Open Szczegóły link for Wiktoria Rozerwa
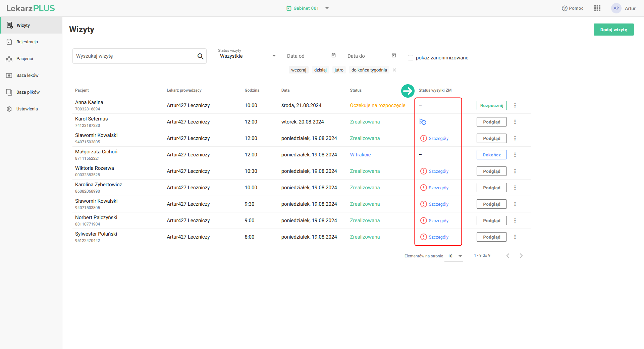Screen dimensions: 644x349 438,171
